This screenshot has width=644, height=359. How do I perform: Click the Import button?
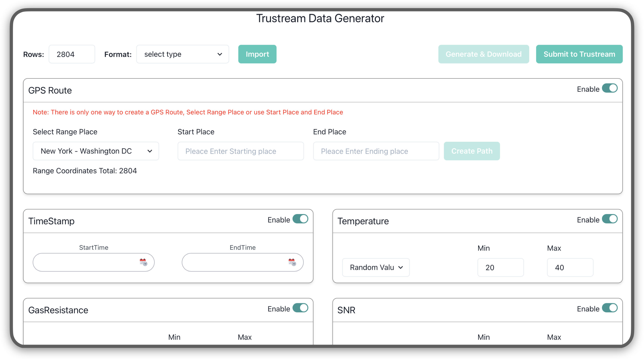[257, 54]
